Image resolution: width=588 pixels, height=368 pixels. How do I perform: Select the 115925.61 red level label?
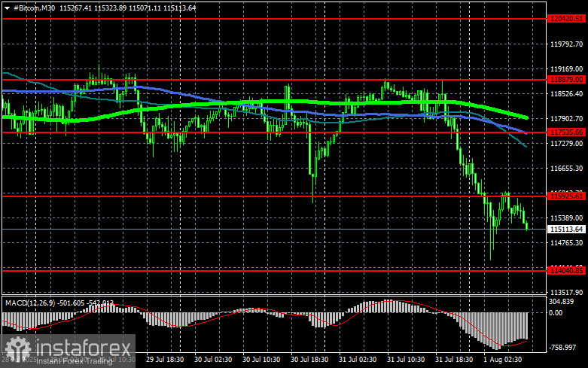click(566, 196)
